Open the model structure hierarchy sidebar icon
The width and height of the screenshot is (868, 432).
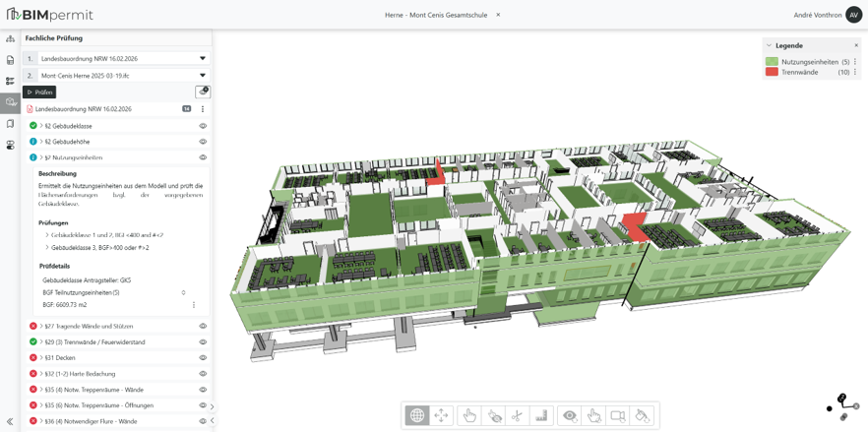(10, 39)
